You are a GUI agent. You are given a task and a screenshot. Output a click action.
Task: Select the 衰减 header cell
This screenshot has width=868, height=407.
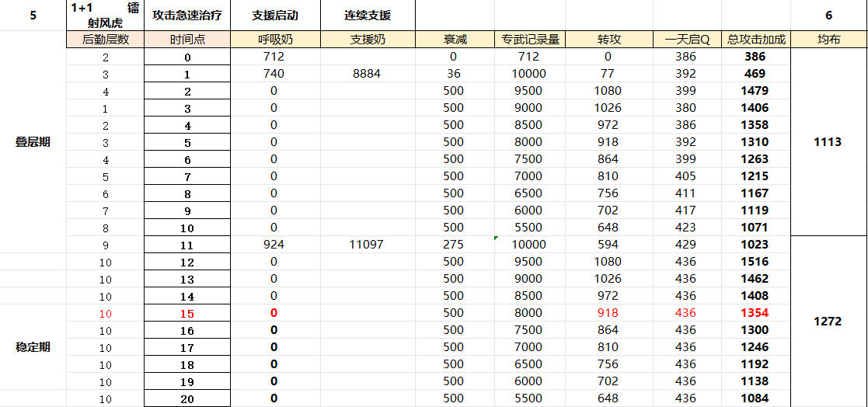tap(455, 40)
